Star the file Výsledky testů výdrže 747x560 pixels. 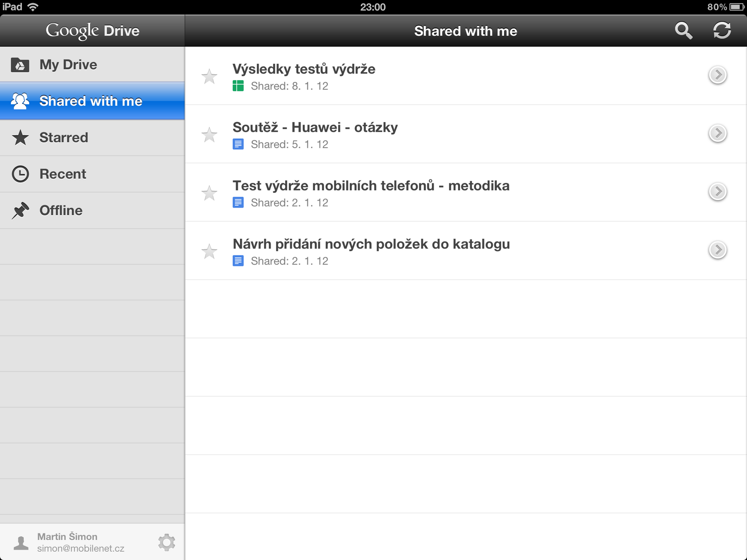tap(210, 76)
